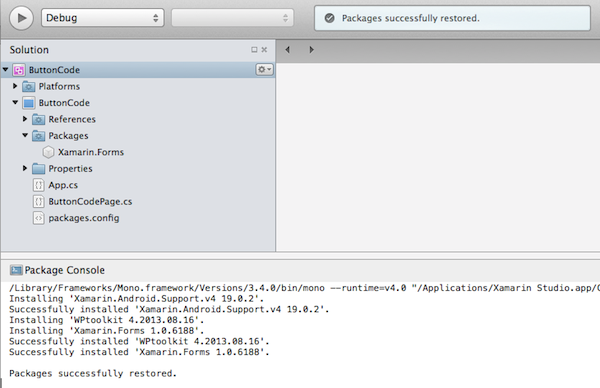Click the Solution pad title
The height and width of the screenshot is (388, 600).
click(x=29, y=50)
